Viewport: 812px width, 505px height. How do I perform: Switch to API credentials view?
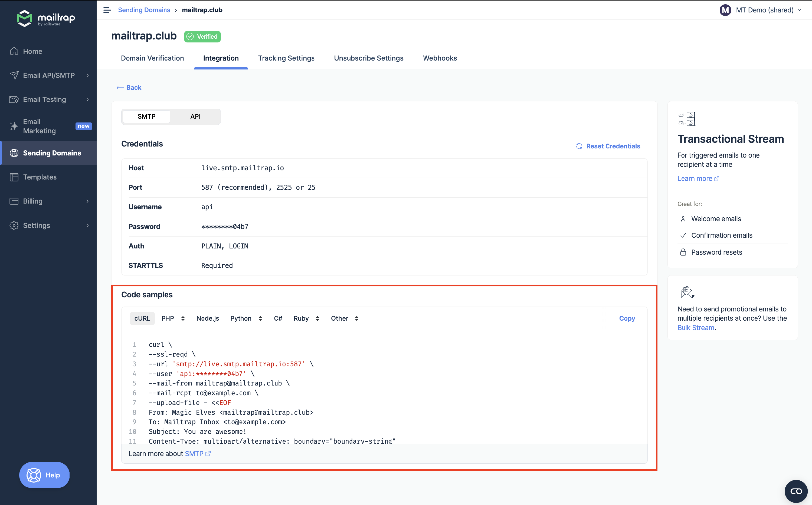(x=195, y=116)
